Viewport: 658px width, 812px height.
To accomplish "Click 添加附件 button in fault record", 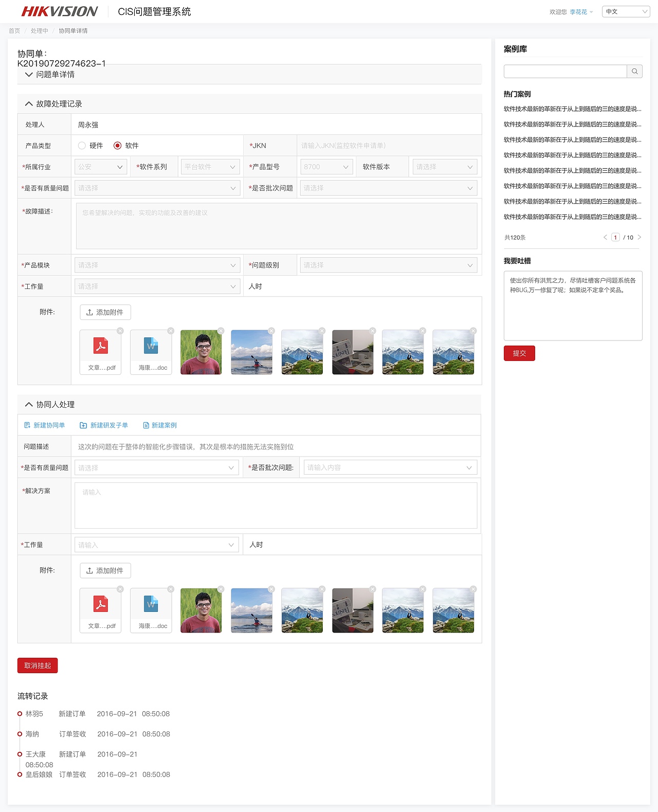I will [x=105, y=312].
